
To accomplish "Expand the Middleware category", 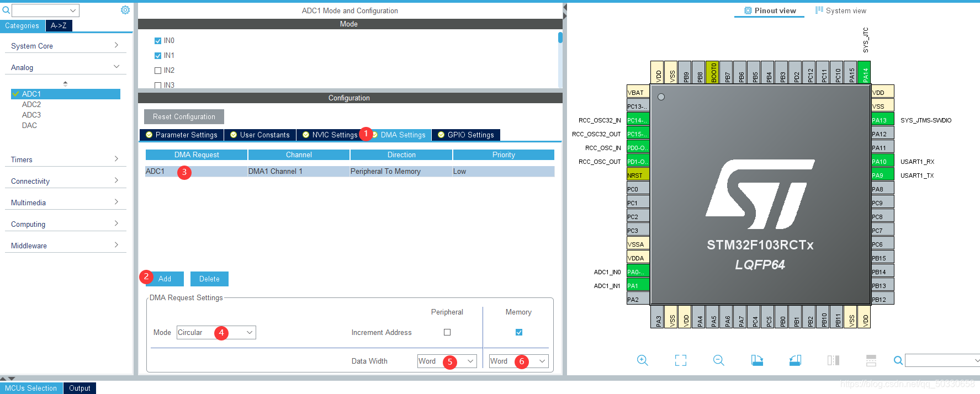I will tap(65, 246).
